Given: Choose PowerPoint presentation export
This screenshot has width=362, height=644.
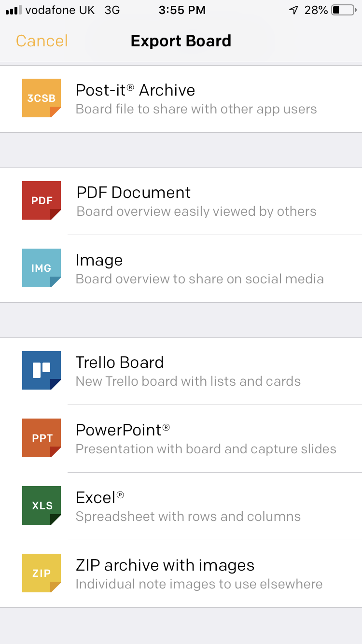Looking at the screenshot, I should tap(206, 439).
